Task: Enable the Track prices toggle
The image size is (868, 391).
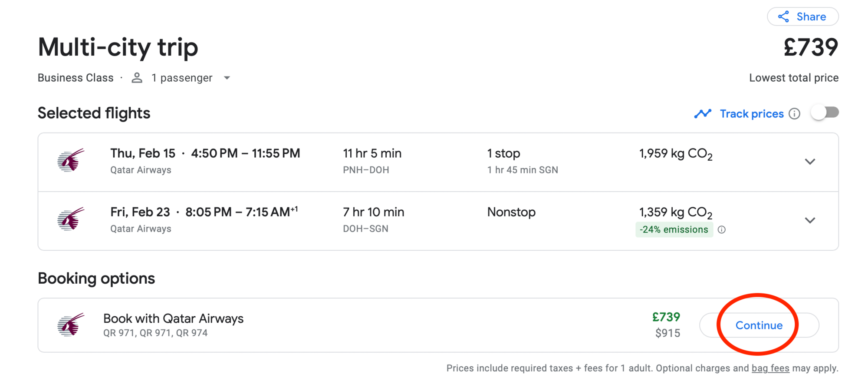Action: (x=825, y=113)
